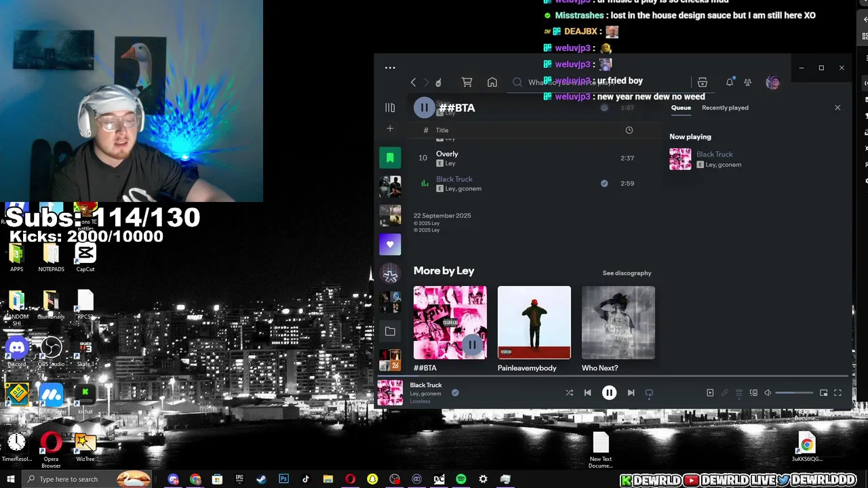Open the Spotify profile avatar
The height and width of the screenshot is (488, 868).
pyautogui.click(x=772, y=83)
